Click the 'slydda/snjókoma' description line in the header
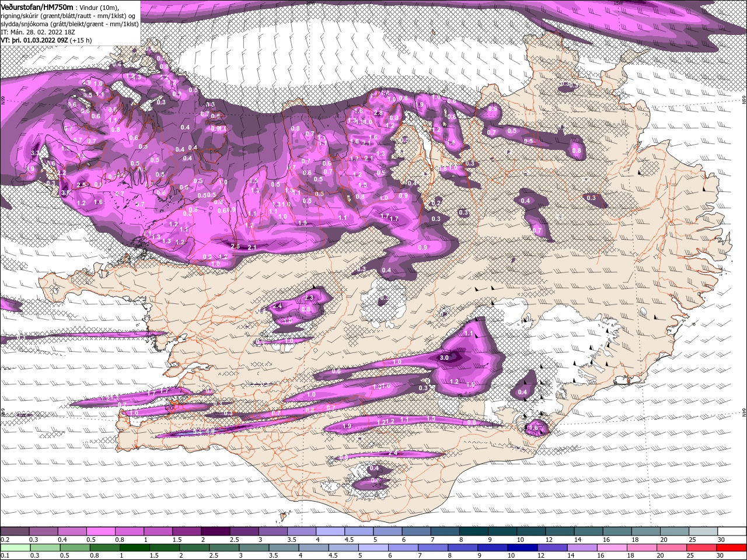The image size is (747, 560). [x=69, y=24]
